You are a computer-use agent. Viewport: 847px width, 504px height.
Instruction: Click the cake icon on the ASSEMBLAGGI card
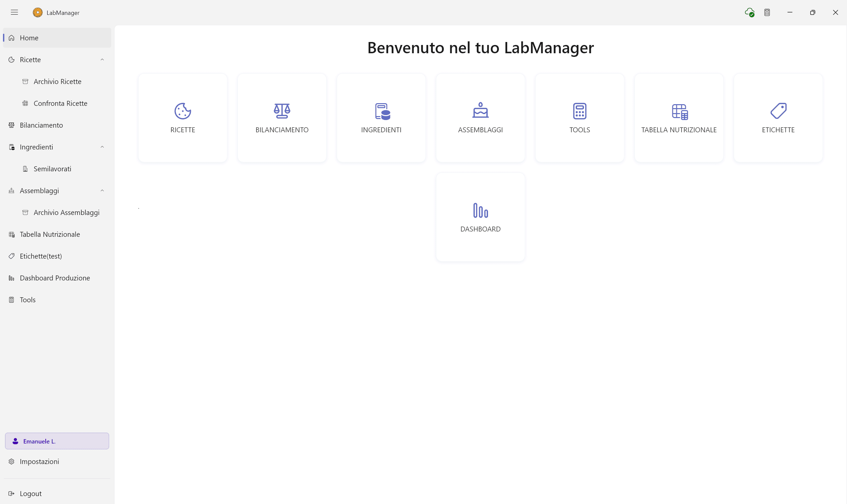480,110
